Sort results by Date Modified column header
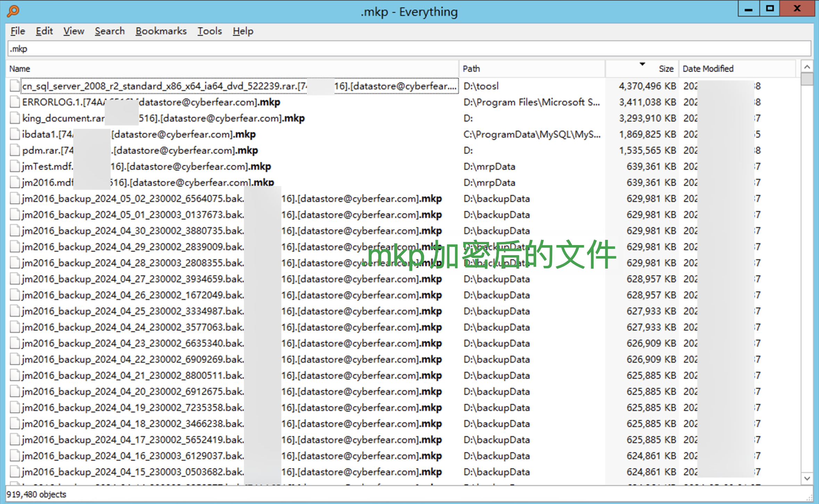 tap(737, 69)
